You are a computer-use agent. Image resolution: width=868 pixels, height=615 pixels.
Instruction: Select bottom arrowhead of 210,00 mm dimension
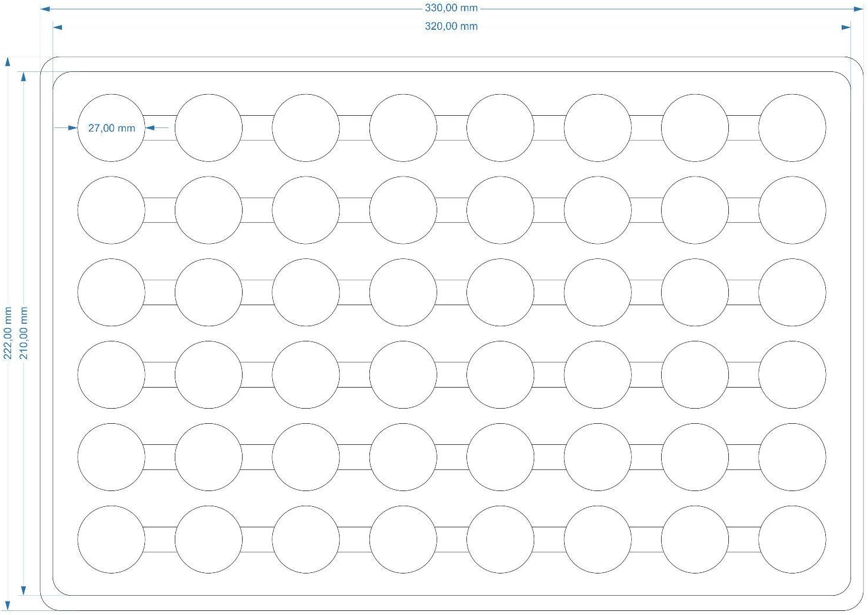pos(23,590)
